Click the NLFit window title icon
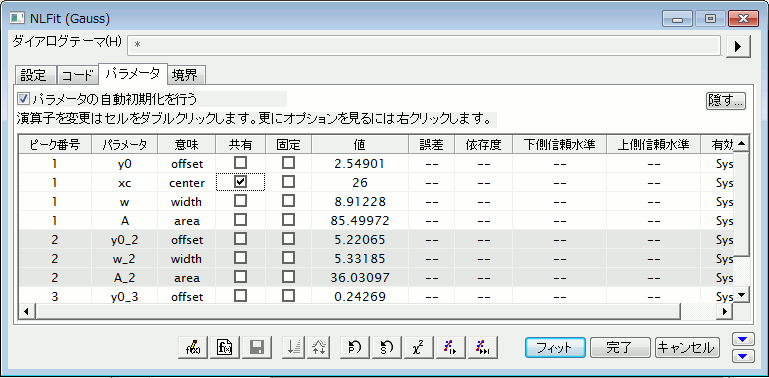Viewport: 769px width, 378px height. (18, 19)
